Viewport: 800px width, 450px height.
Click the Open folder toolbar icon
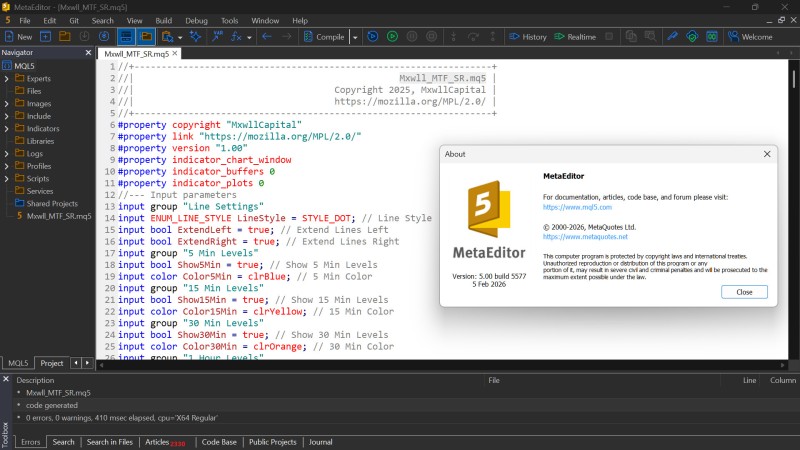coord(64,37)
